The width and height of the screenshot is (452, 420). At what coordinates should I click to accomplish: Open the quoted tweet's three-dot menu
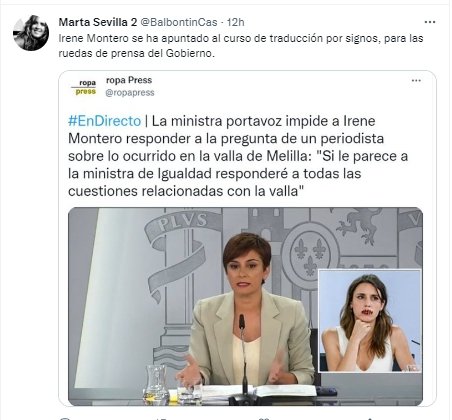click(416, 81)
